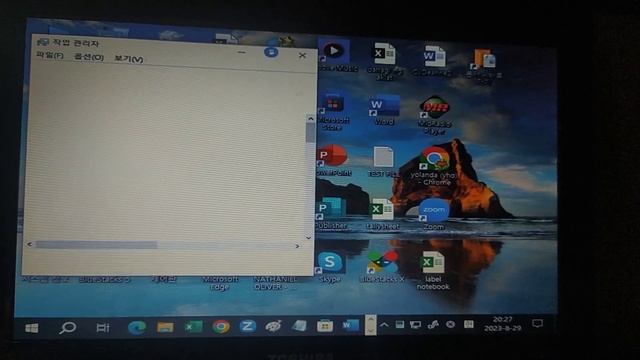Select the PowerPoint desktop shortcut
This screenshot has width=640, height=360.
pos(333,160)
